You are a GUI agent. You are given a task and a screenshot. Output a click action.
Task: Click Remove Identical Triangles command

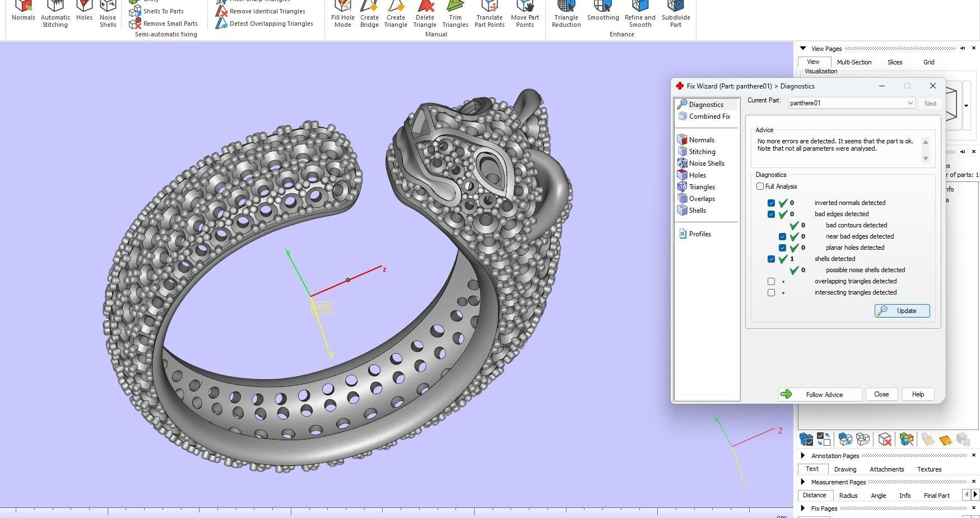261,11
